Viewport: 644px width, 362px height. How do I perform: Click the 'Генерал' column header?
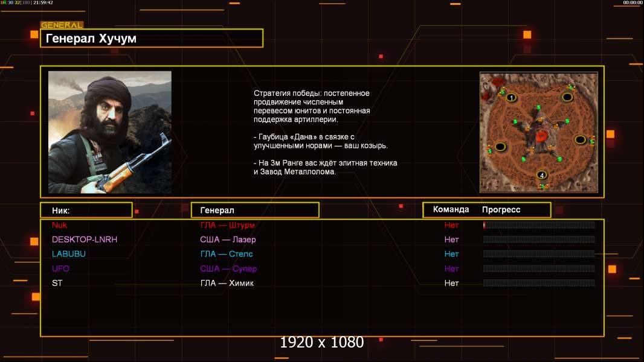[217, 210]
